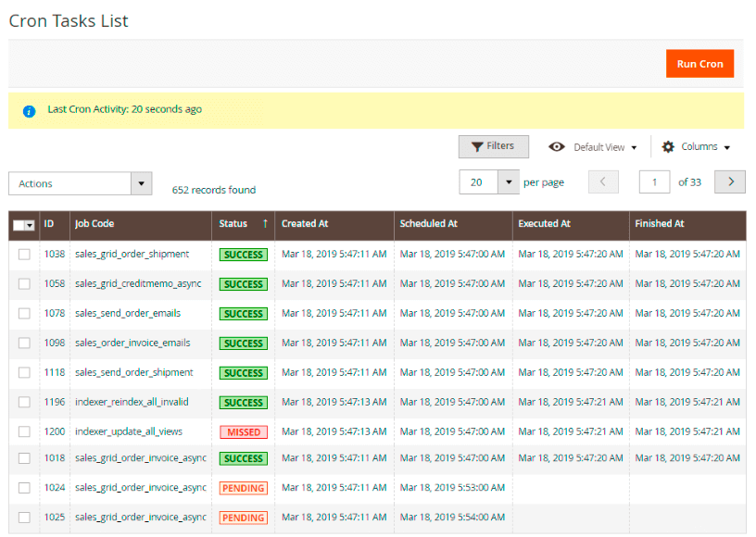Click the previous page arrow
This screenshot has height=537, width=756.
coord(603,182)
